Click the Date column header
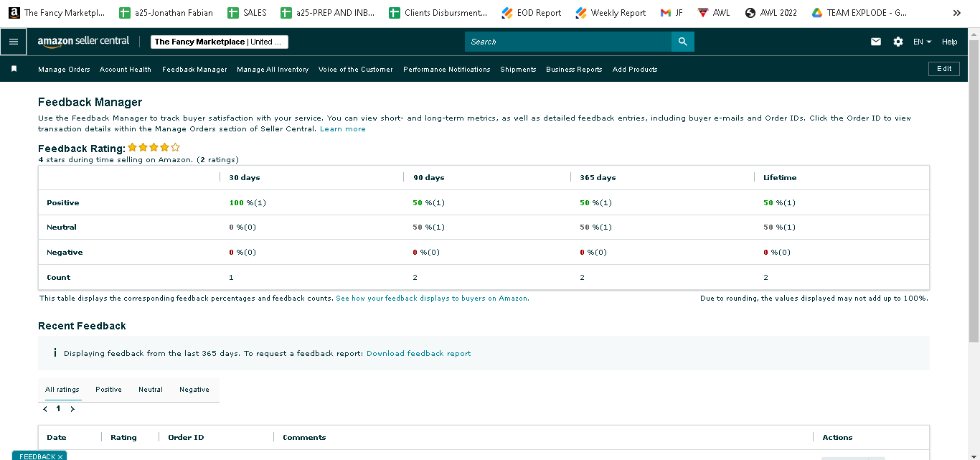The width and height of the screenshot is (980, 460). coord(57,438)
